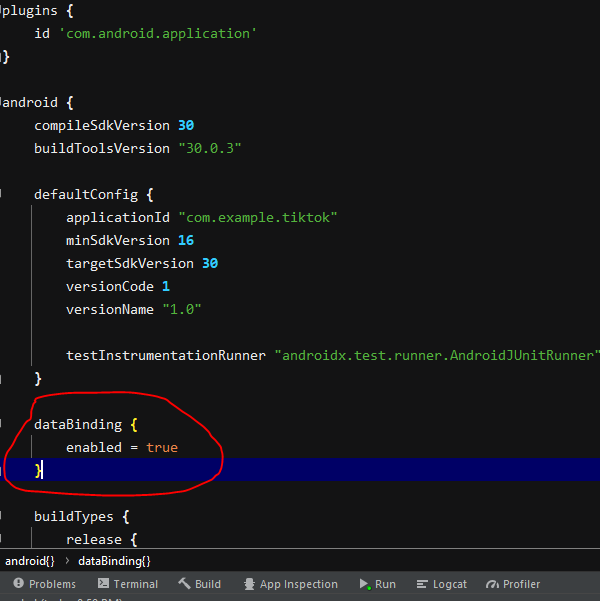The height and width of the screenshot is (601, 600).
Task: Click the applicationId string "com.example.tiktok"
Action: tap(258, 218)
